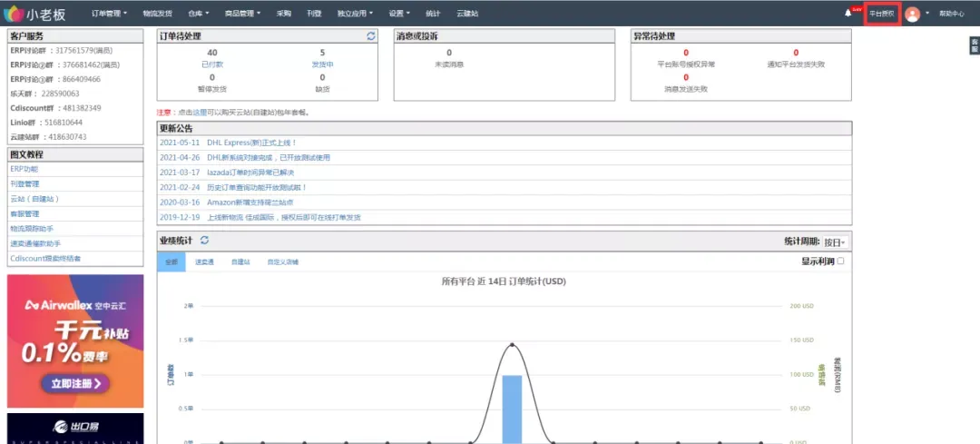Screen dimensions: 980x444
Task: Click the Airwallex 立即注册 banner
Action: (x=75, y=341)
